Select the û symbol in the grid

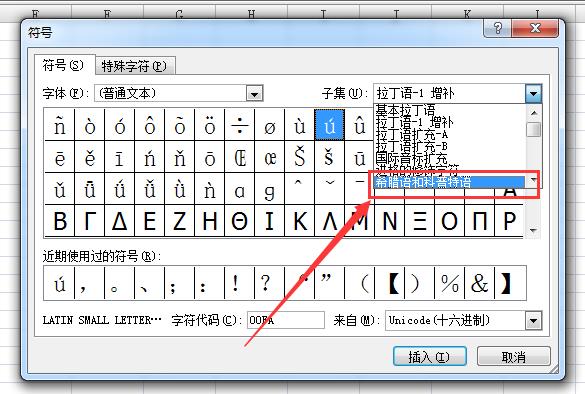[x=359, y=125]
